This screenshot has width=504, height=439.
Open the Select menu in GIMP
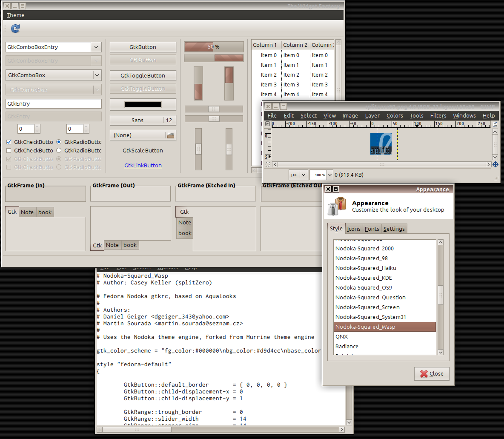(308, 115)
